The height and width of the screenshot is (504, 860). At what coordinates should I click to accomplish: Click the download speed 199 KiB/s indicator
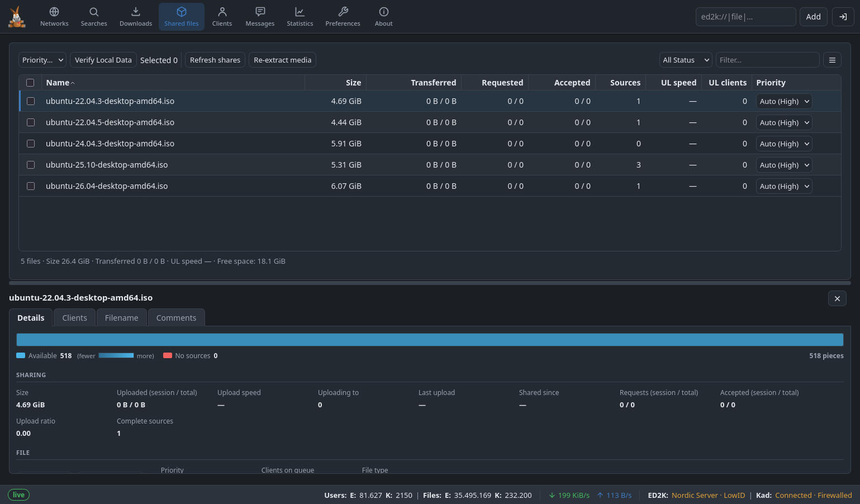[569, 495]
